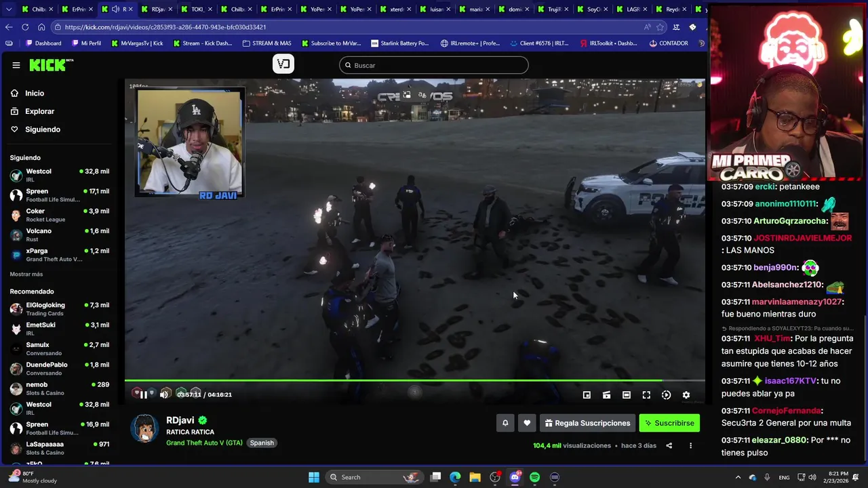Follow RDjavi with the heart button
Screen dimensions: 868x488
[527, 423]
